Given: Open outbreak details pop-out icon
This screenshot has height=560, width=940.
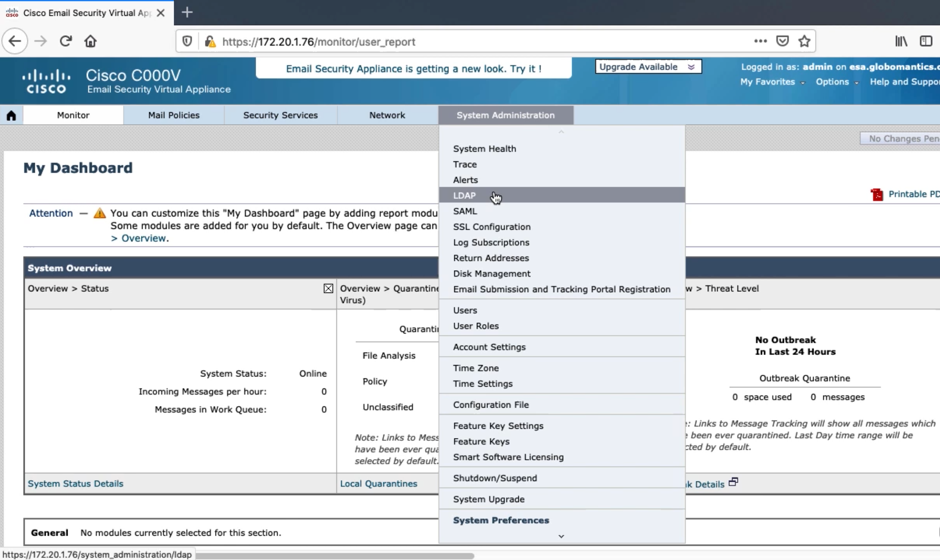Looking at the screenshot, I should [x=733, y=482].
